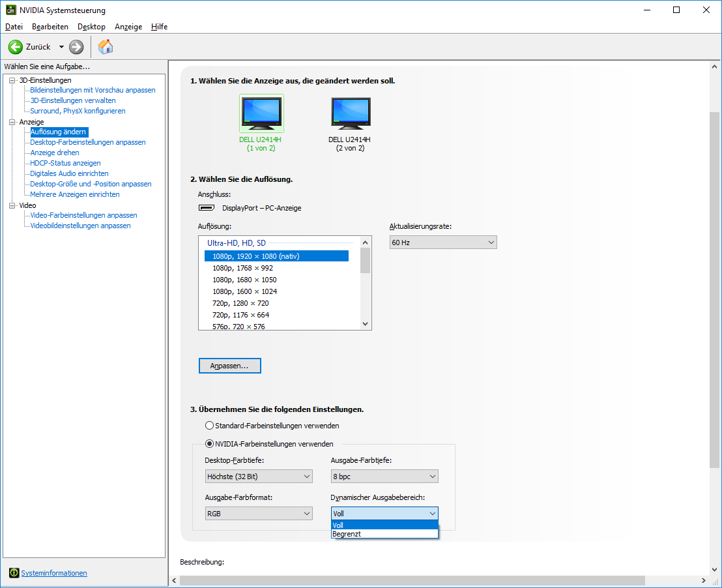722x588 pixels.
Task: Select Standard-Farbeinstellungen verwenden radio button
Action: (210, 425)
